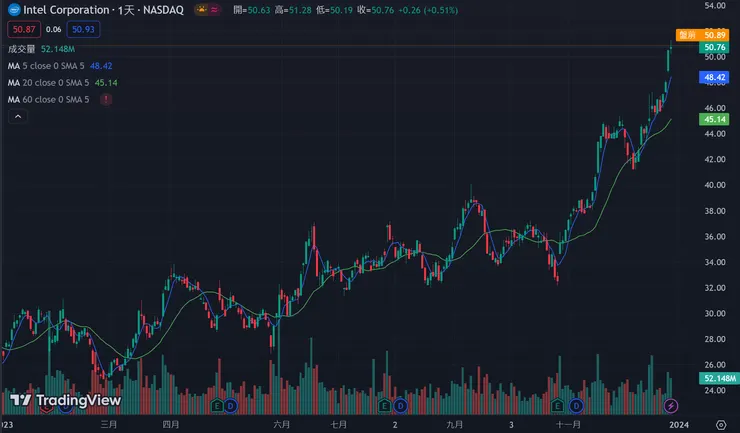Click the 四月 label on time axis
The height and width of the screenshot is (433, 740).
pos(171,425)
